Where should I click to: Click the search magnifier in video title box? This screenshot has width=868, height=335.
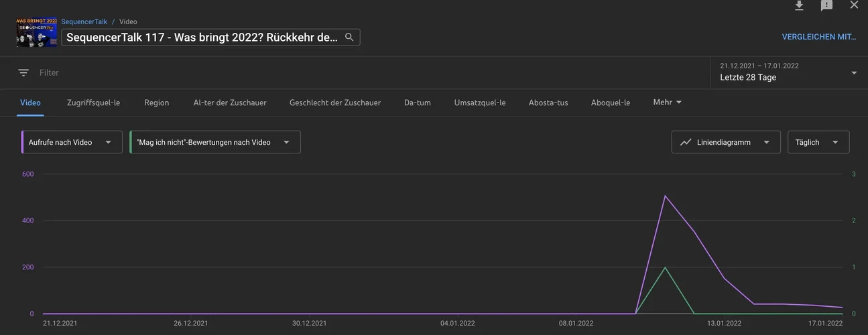(x=349, y=38)
